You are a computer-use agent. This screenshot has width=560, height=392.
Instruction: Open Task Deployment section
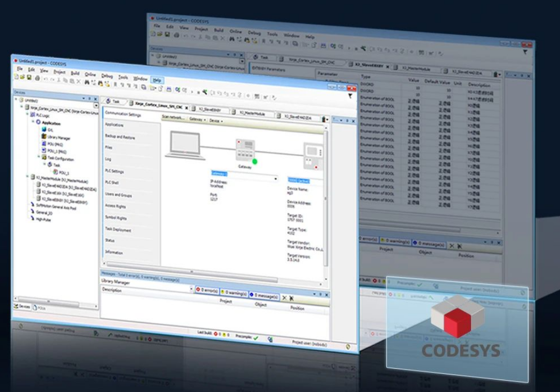118,230
